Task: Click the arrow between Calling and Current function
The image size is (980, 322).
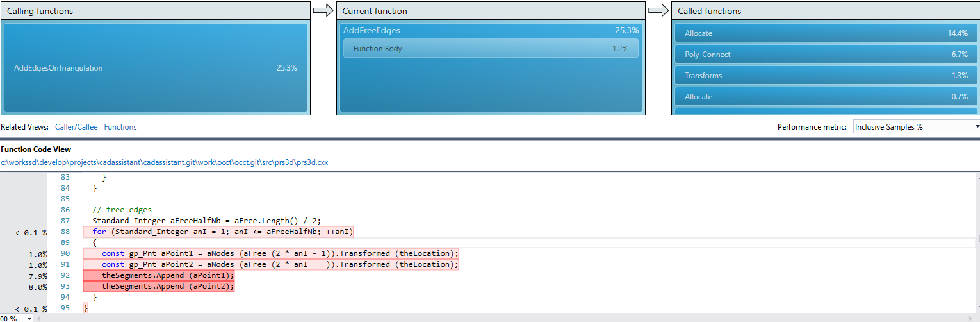Action: 323,10
